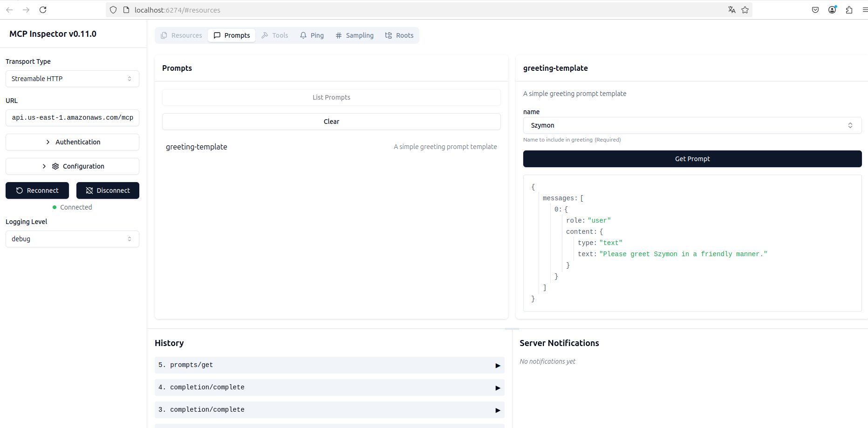The height and width of the screenshot is (428, 868).
Task: Click the Roots folder tree icon
Action: 389,35
